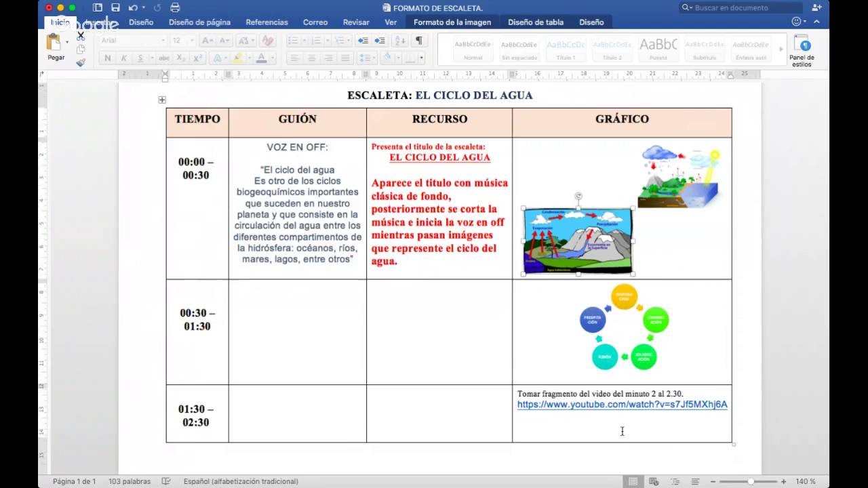The height and width of the screenshot is (488, 868).
Task: Align text right icon
Action: pos(329,58)
